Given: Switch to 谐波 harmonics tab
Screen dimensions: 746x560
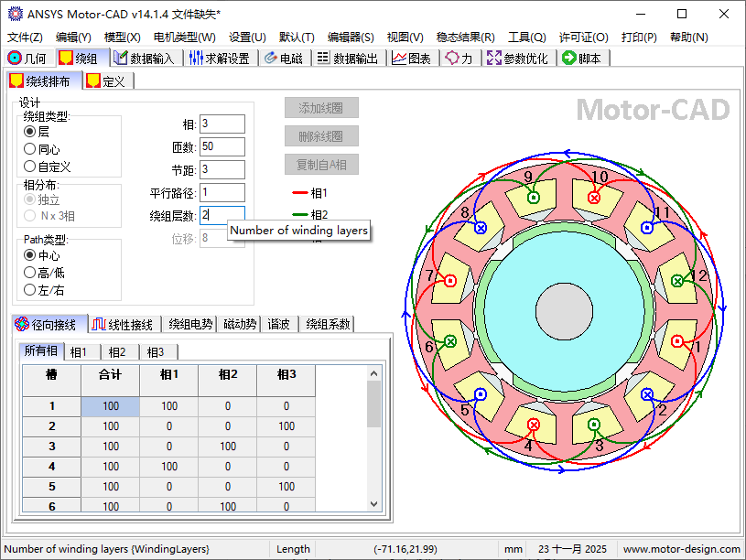Looking at the screenshot, I should (x=279, y=325).
